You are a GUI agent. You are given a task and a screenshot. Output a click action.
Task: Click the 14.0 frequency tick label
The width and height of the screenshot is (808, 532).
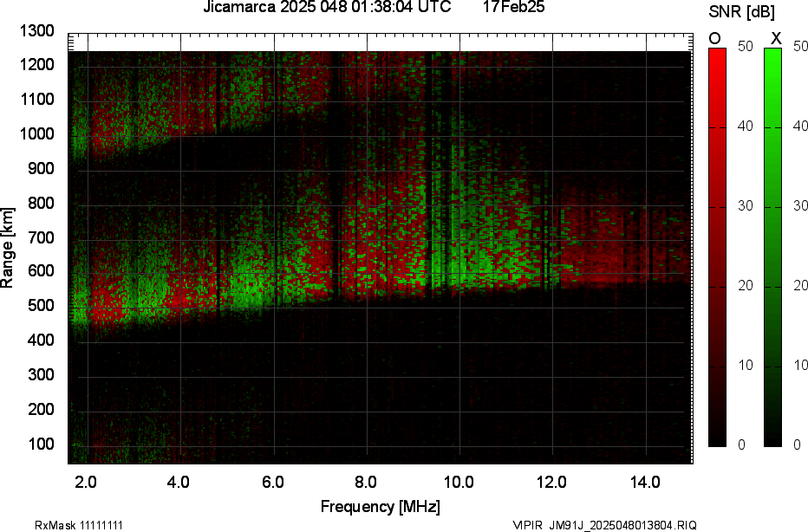(645, 483)
